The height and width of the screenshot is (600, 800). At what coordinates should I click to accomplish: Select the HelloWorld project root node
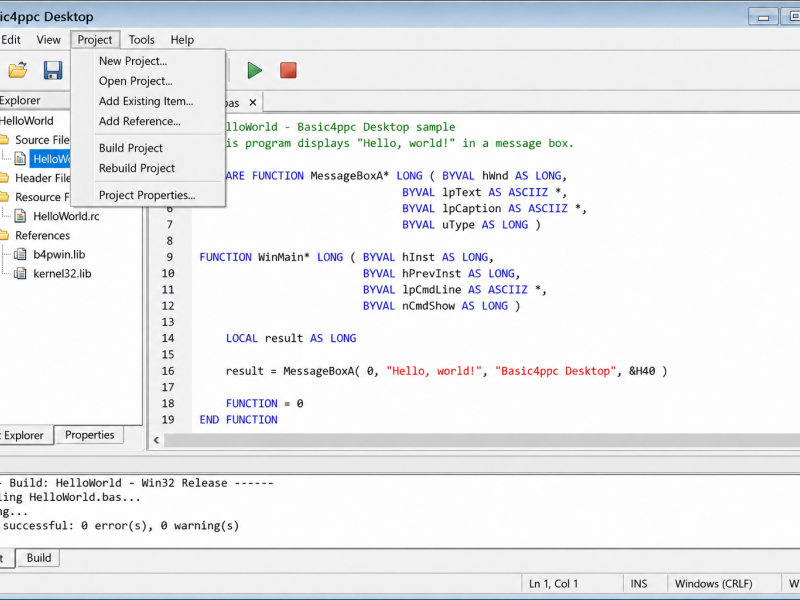click(x=27, y=120)
